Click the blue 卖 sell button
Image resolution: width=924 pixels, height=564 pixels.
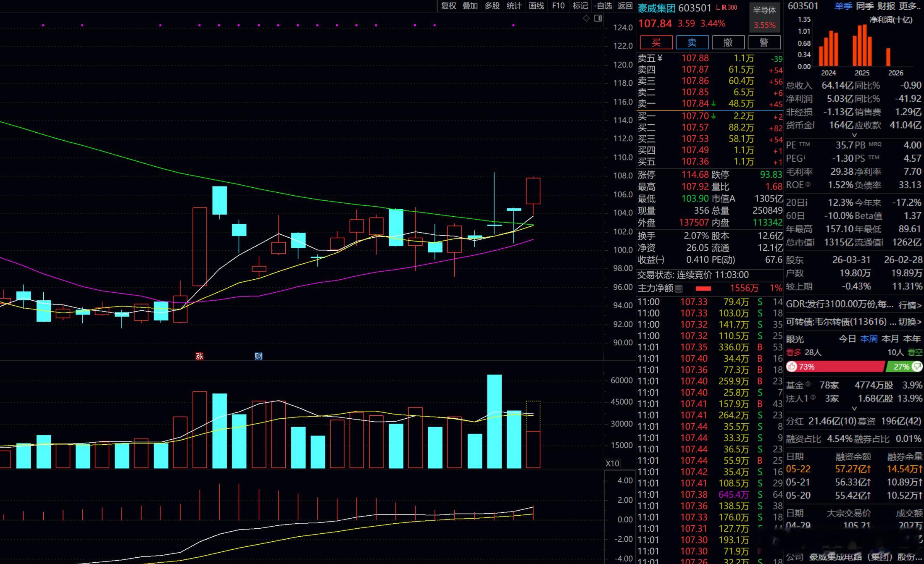coord(692,42)
